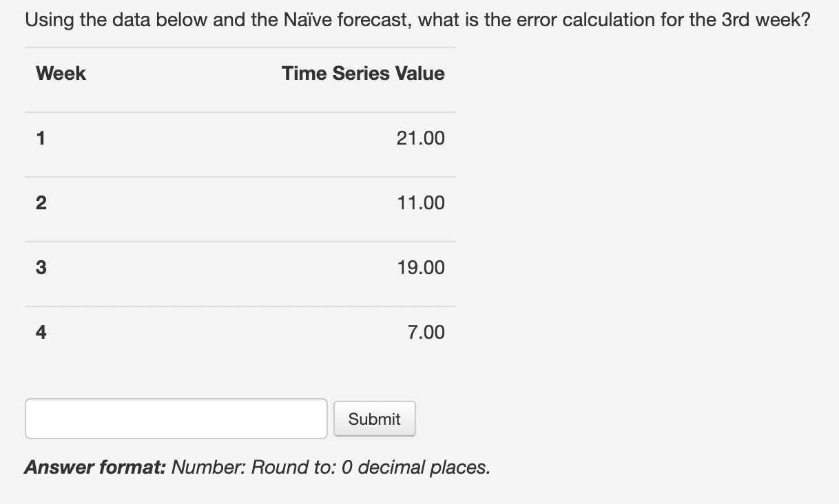Click the question text about Naïve forecast
This screenshot has width=839, height=504.
coord(417,19)
